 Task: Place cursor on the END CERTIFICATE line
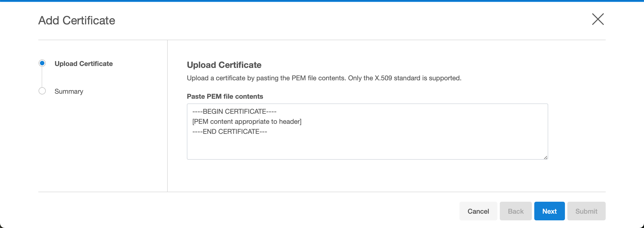[230, 131]
